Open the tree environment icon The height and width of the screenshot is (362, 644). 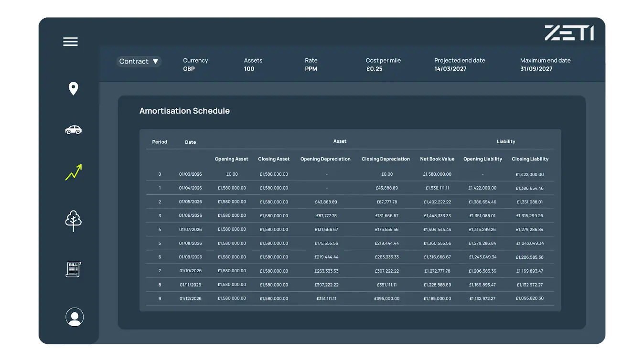(x=73, y=221)
